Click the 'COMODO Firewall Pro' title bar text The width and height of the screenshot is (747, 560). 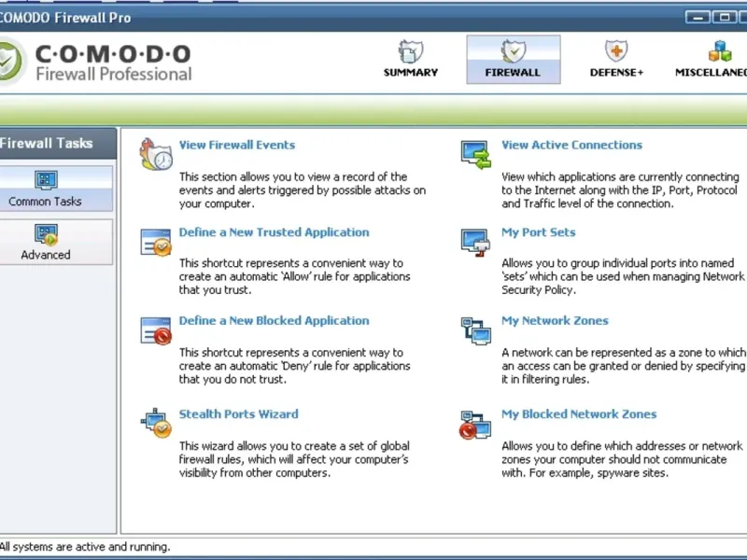(x=65, y=18)
